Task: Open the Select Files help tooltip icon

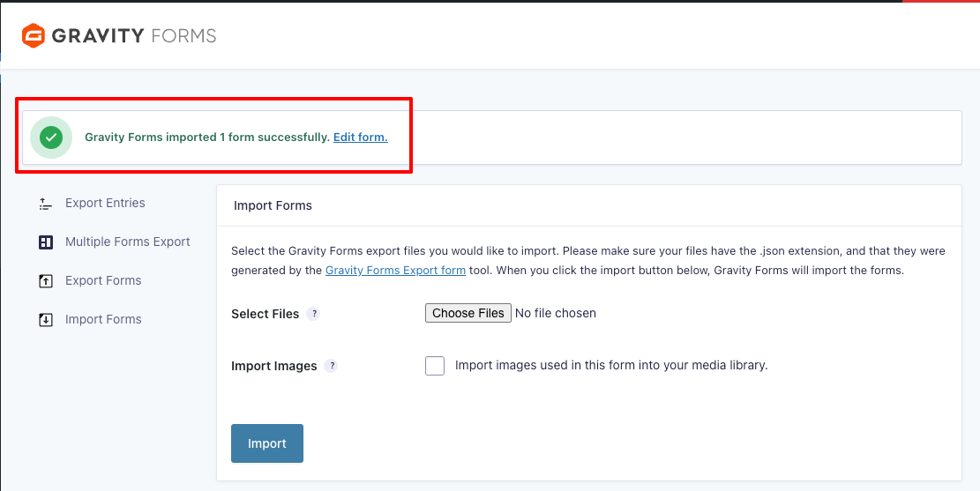Action: pos(314,314)
